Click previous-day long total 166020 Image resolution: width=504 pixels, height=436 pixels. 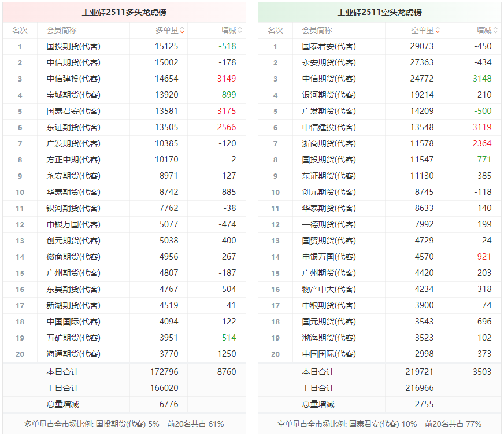coord(164,388)
